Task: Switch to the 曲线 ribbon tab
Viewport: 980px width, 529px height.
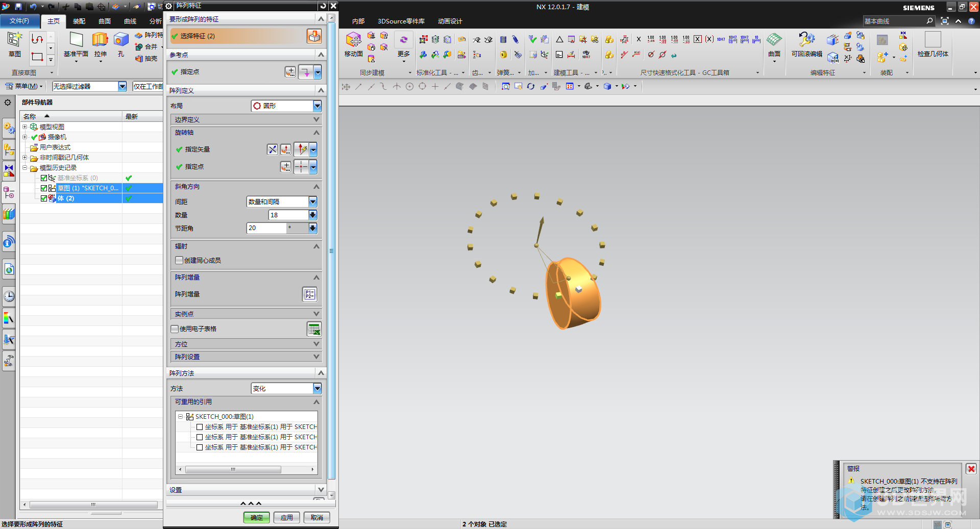Action: (x=130, y=21)
